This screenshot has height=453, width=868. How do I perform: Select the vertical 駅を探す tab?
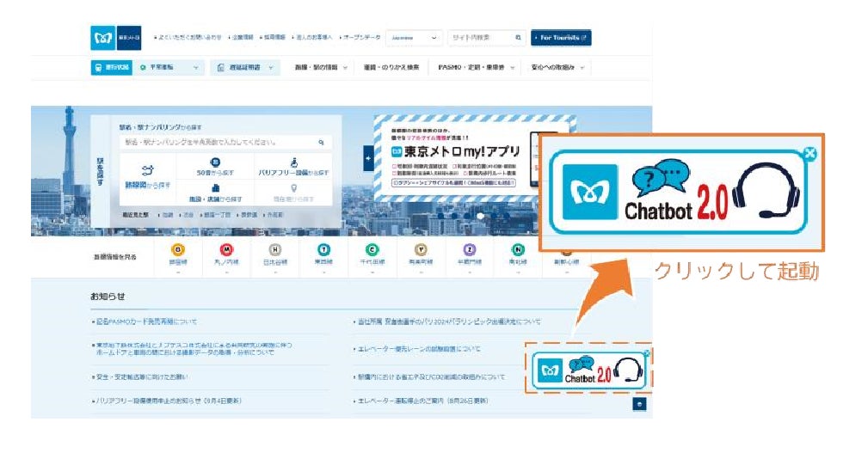(x=100, y=171)
